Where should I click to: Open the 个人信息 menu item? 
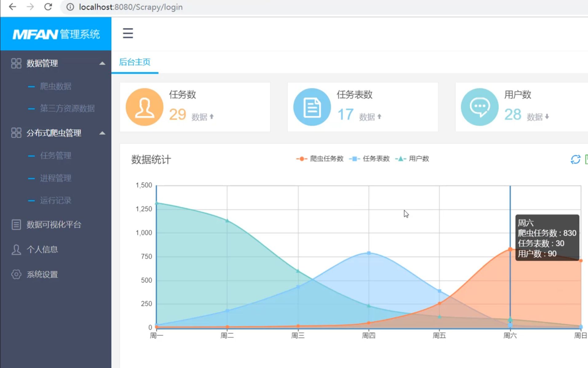pyautogui.click(x=42, y=250)
